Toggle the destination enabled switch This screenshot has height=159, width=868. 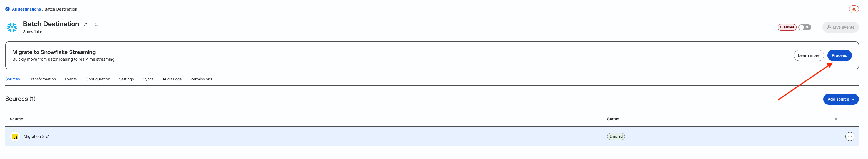coord(805,27)
